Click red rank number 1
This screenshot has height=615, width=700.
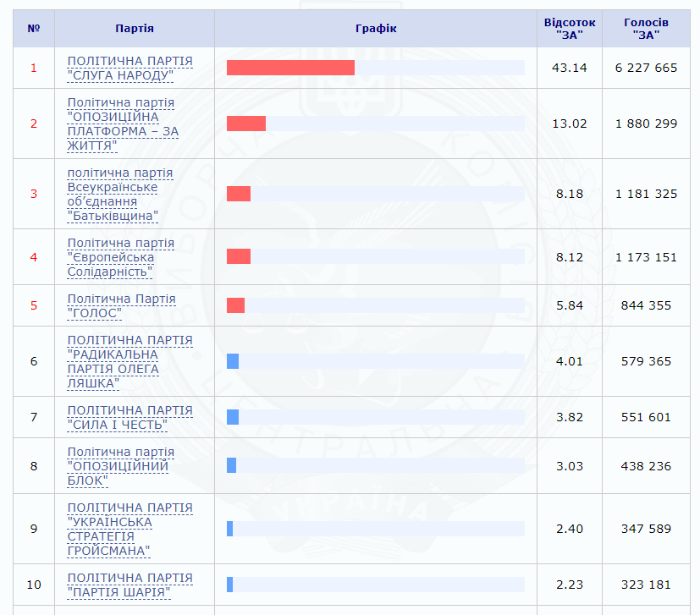click(34, 68)
